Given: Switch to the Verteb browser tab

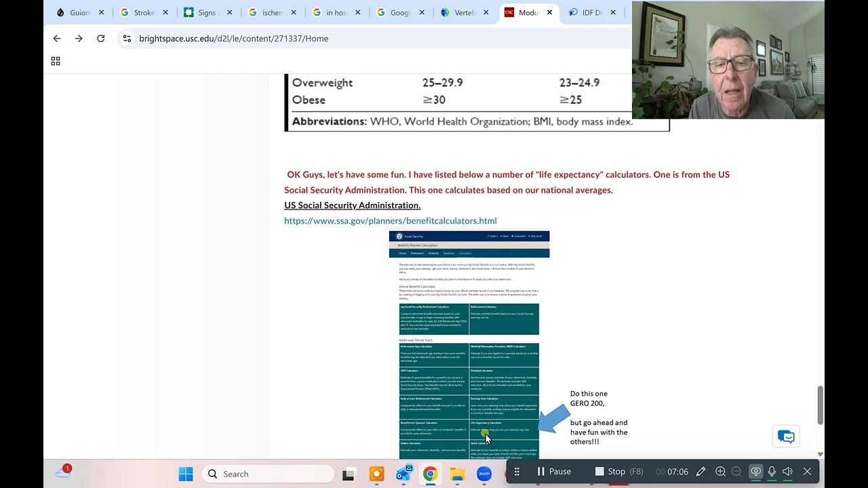Looking at the screenshot, I should (465, 12).
